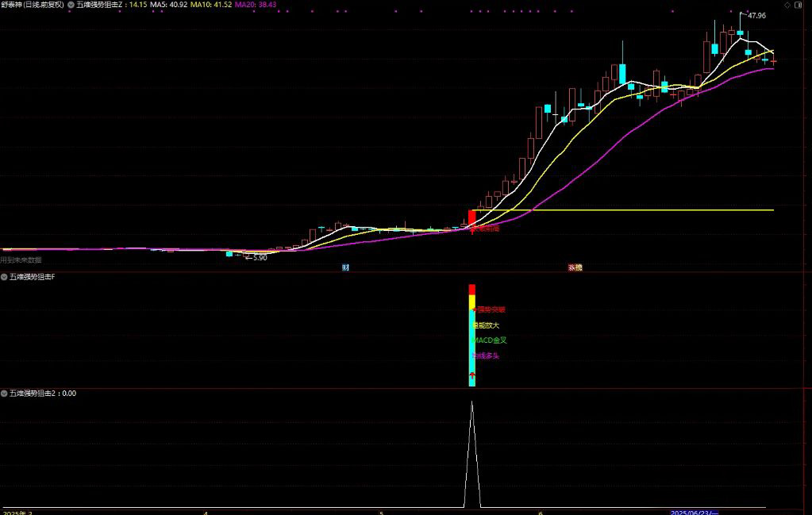
Task: Click the red arrow in 五维强势狙击F panel
Action: click(x=472, y=375)
